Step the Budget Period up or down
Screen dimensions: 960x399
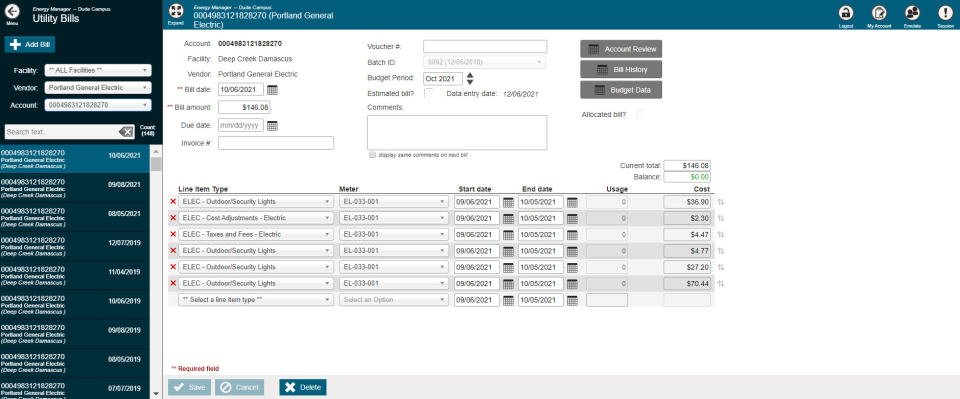470,78
